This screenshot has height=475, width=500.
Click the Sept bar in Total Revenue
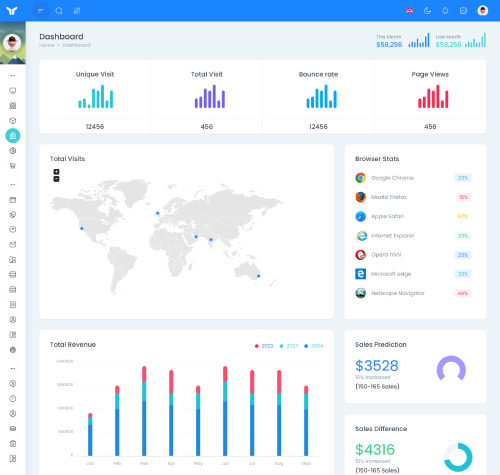(x=306, y=421)
